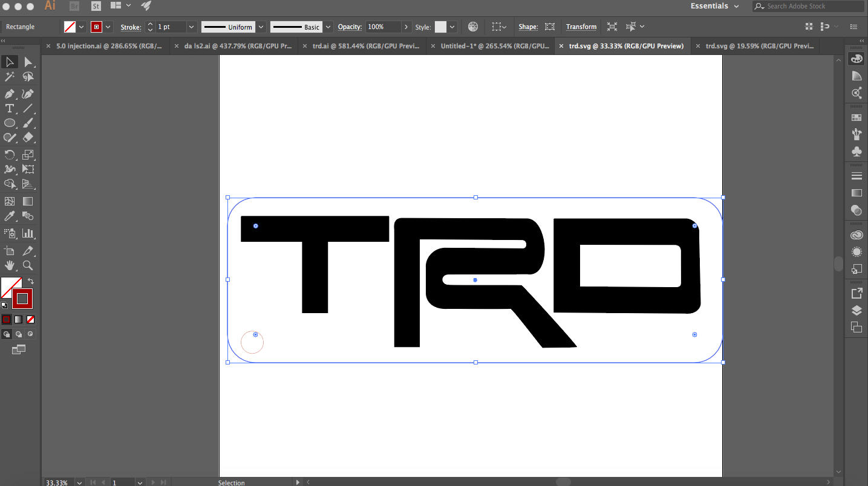Open the Symbols panel club icon
868x486 pixels.
point(857,151)
